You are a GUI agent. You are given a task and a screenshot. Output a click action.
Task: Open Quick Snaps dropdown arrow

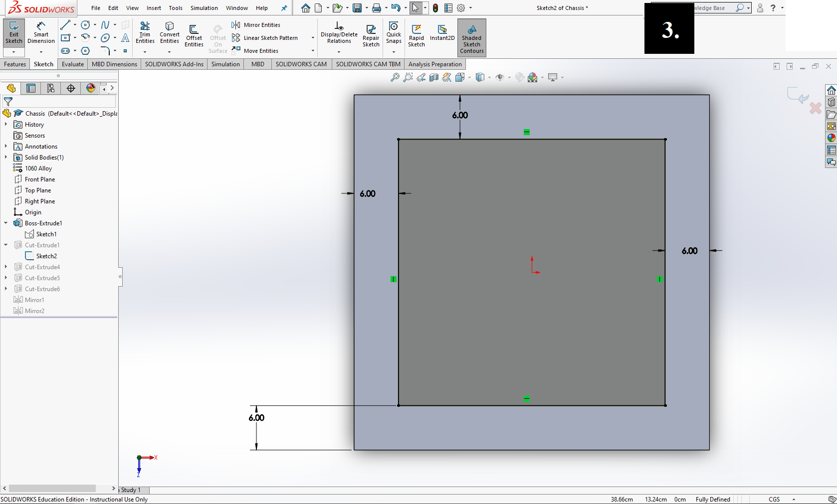click(x=394, y=52)
